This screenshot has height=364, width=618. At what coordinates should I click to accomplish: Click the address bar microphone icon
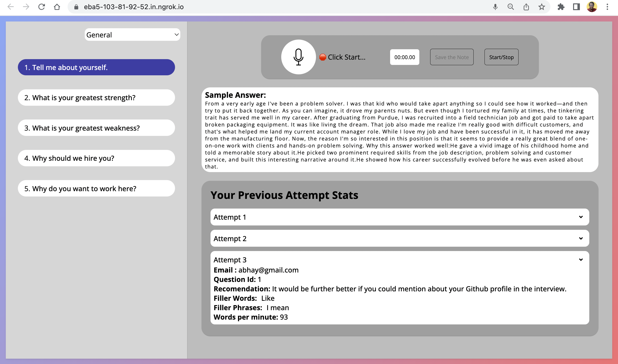click(495, 7)
